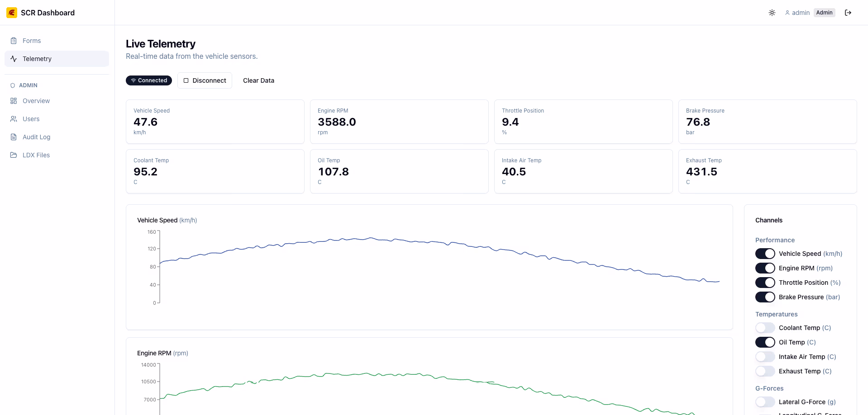Screen dimensions: 868x415
Task: Toggle light theme with the sun icon
Action: 772,13
